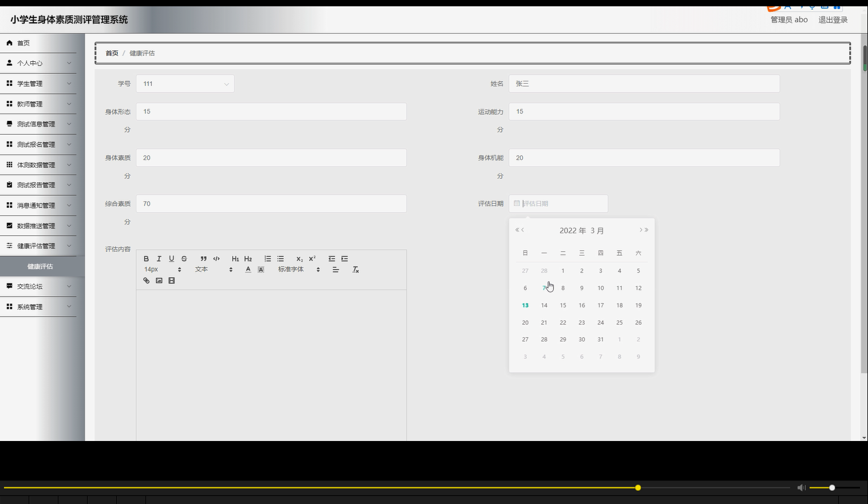Screen dimensions: 868x504
Task: Open the text background color picker
Action: tap(261, 269)
